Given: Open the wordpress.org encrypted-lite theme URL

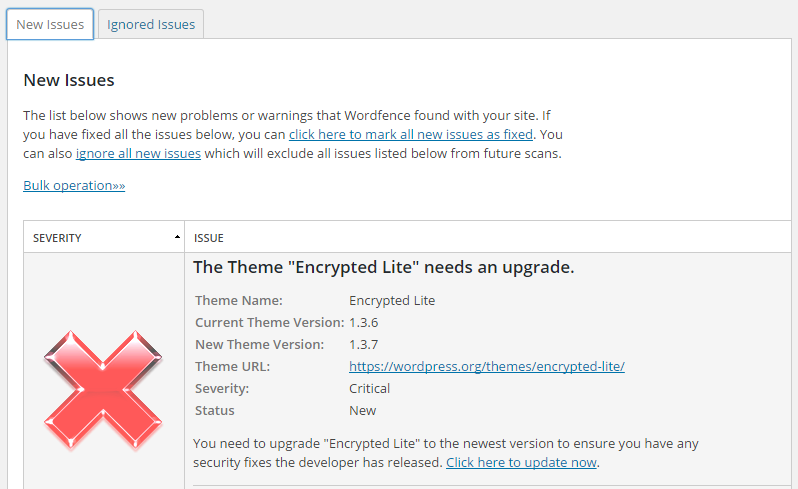Looking at the screenshot, I should click(x=487, y=366).
